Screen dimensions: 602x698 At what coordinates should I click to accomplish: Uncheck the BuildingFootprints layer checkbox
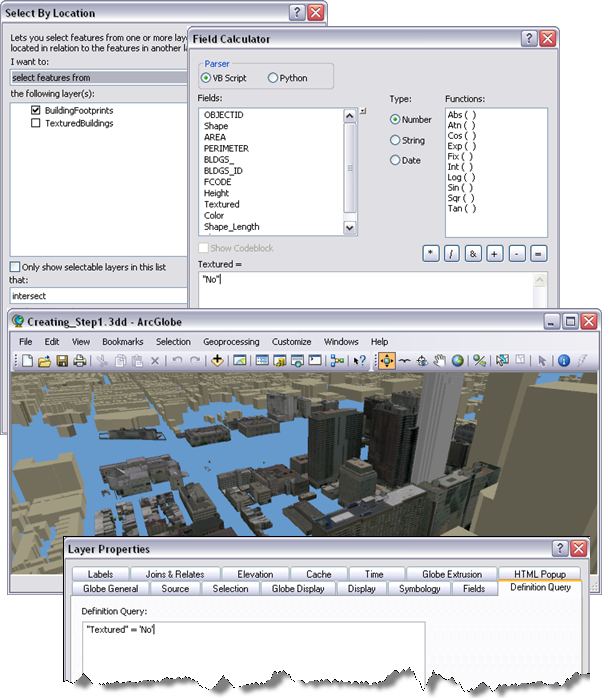(x=36, y=109)
